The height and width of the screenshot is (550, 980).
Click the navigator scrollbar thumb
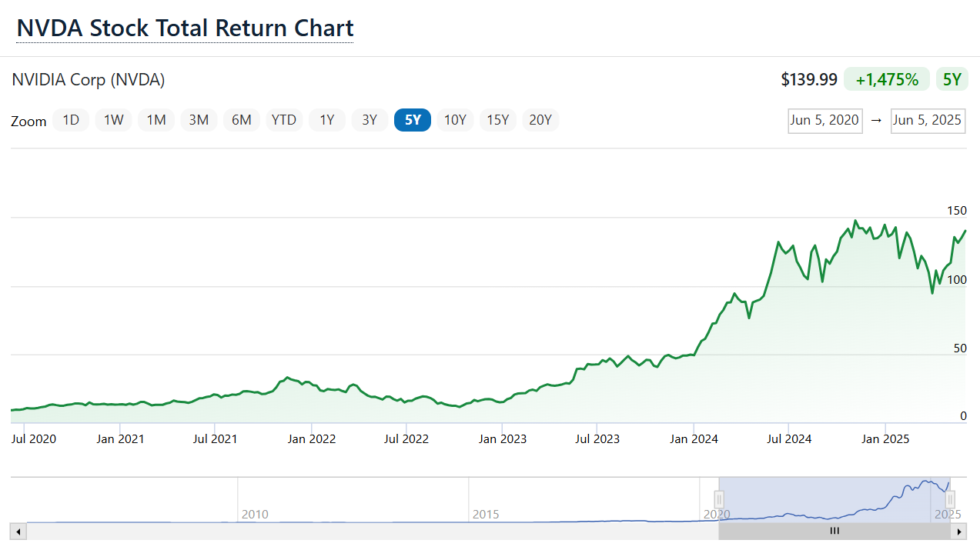(835, 531)
